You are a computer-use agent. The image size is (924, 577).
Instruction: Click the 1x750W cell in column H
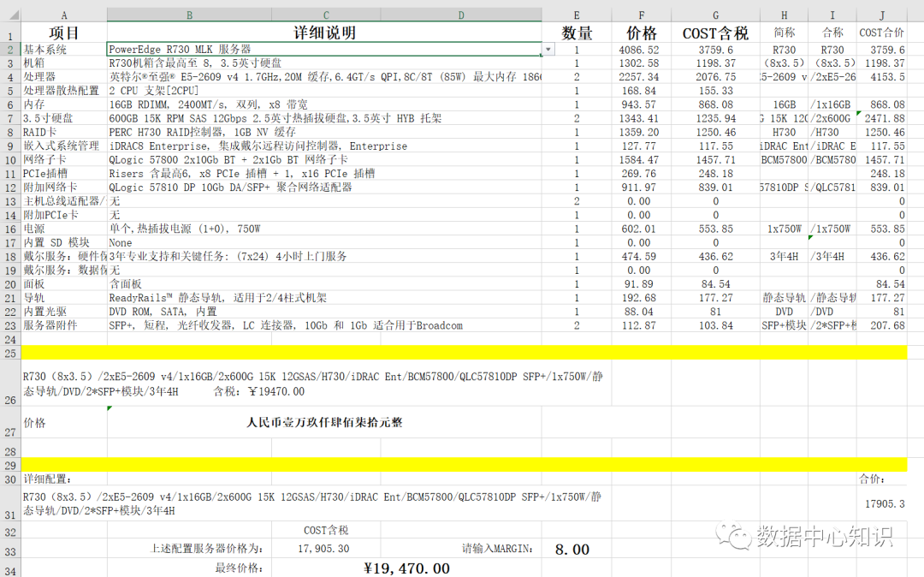tap(784, 229)
